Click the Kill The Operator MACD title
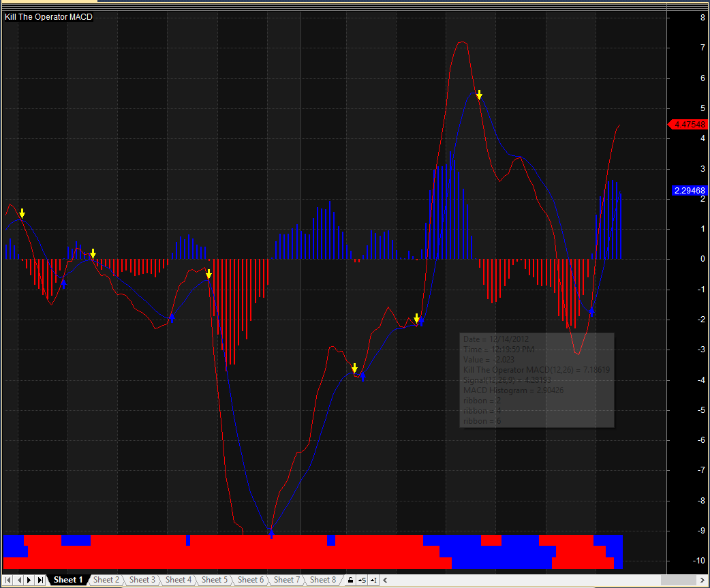 (48, 17)
